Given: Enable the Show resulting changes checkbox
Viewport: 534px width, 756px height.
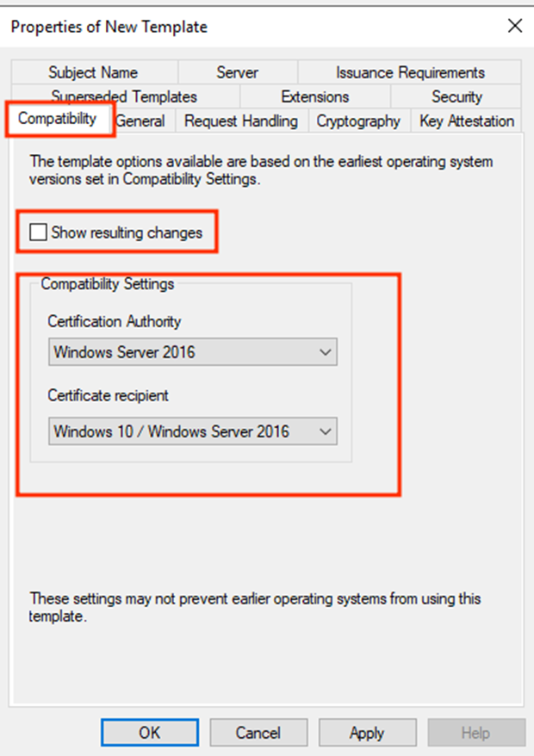Looking at the screenshot, I should click(x=38, y=232).
